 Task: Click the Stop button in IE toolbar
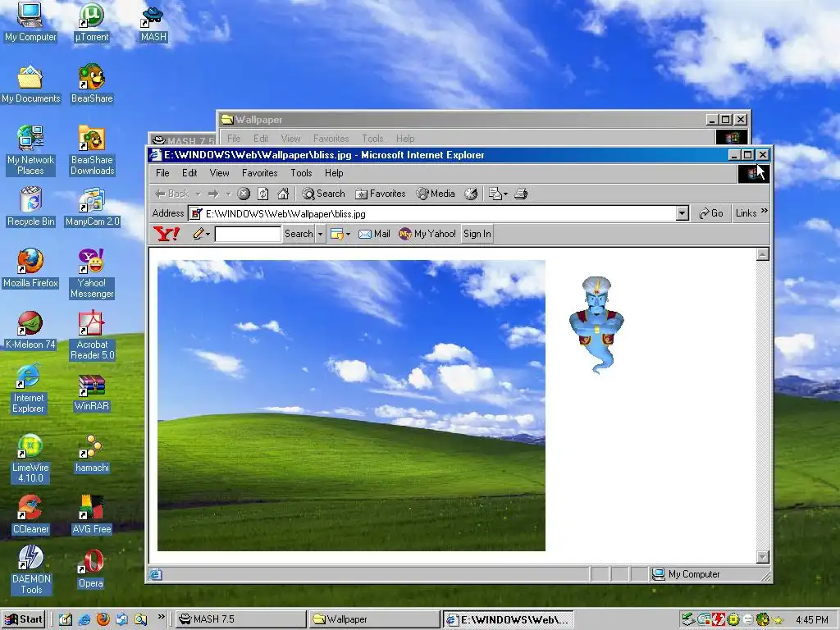point(244,194)
